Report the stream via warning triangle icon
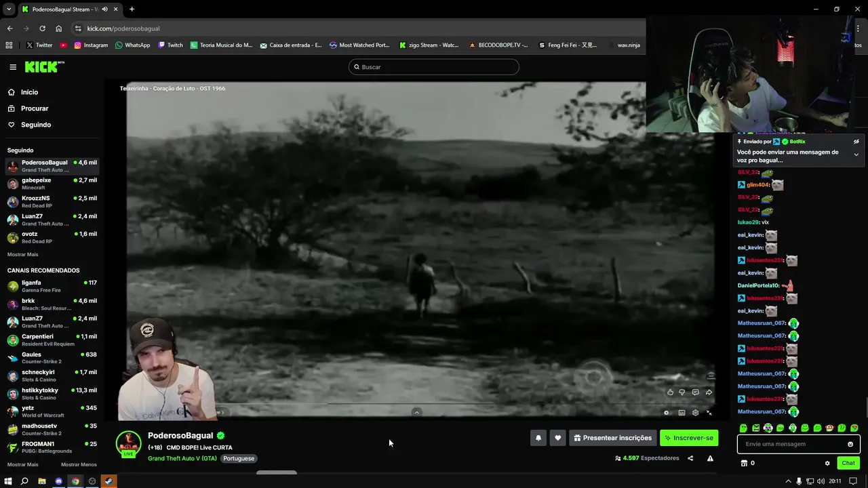The image size is (868, 488). tap(710, 458)
